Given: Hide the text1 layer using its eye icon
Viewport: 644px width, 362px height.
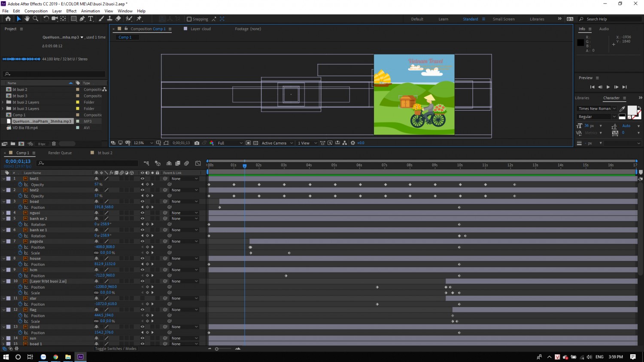Looking at the screenshot, I should [143, 179].
